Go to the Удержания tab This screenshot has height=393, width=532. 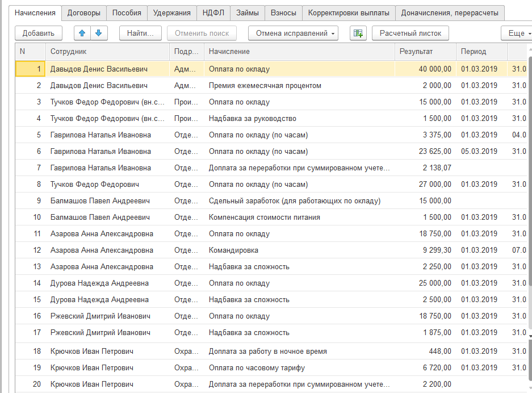172,12
